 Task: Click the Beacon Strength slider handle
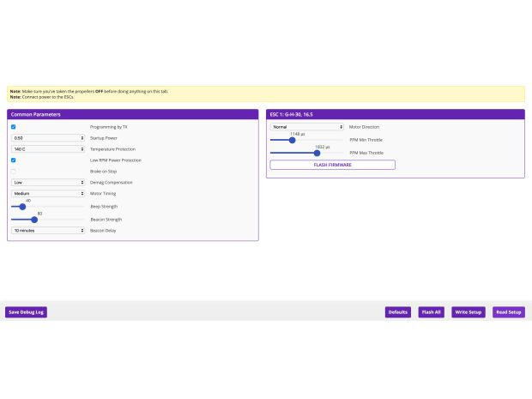(34, 220)
